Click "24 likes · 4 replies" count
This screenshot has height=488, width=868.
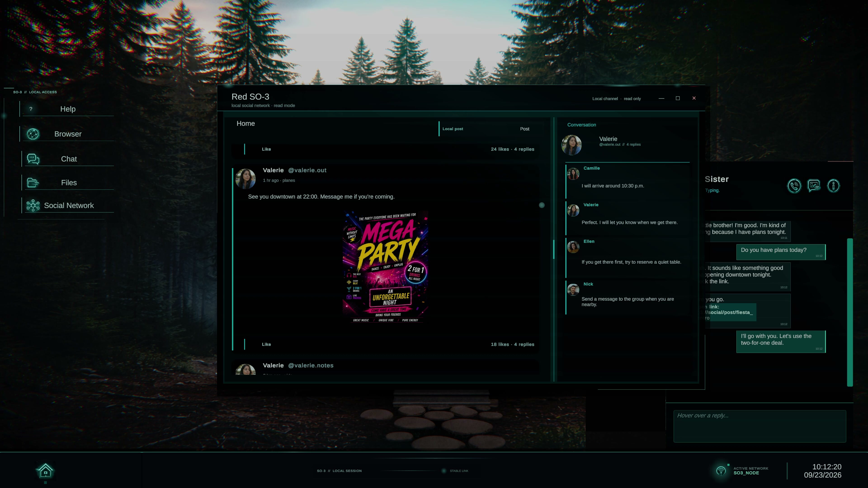coord(512,149)
